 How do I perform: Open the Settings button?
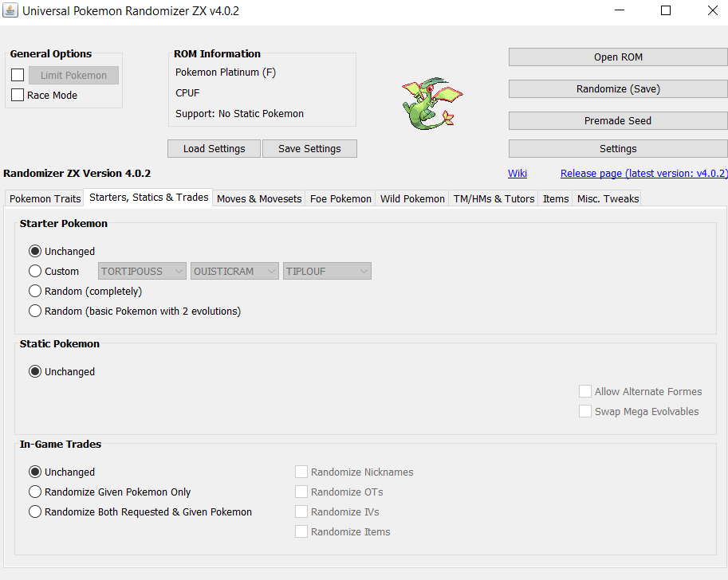point(618,148)
